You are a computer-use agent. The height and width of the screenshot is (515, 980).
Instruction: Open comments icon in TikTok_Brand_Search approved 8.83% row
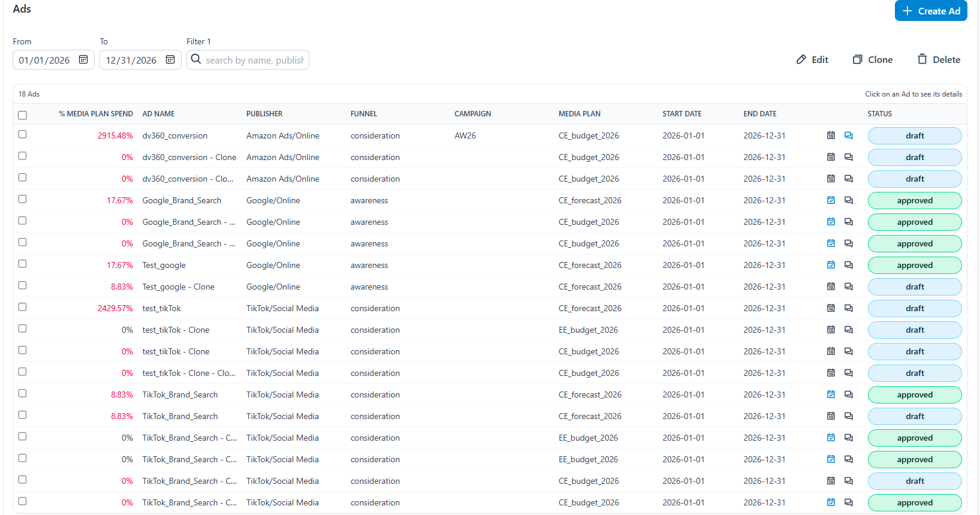click(x=849, y=394)
